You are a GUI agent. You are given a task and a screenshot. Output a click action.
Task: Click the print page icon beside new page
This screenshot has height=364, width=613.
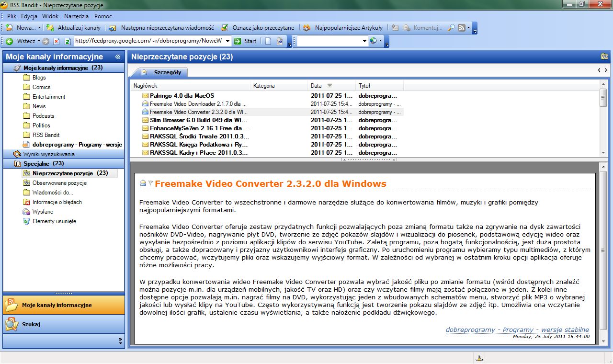280,41
